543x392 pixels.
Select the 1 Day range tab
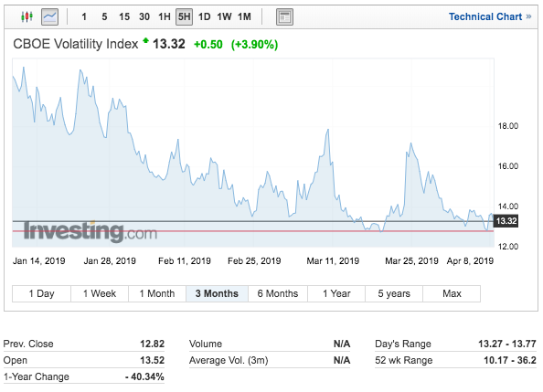coord(41,293)
